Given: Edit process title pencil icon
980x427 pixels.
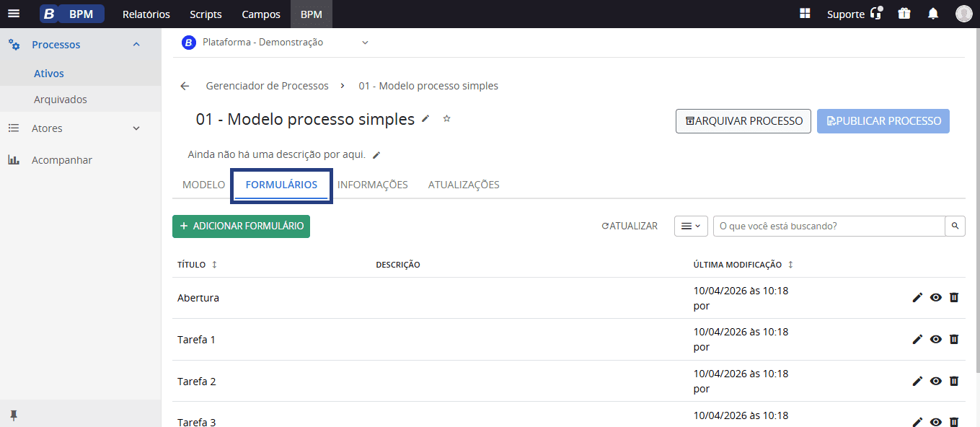Looking at the screenshot, I should [x=426, y=118].
